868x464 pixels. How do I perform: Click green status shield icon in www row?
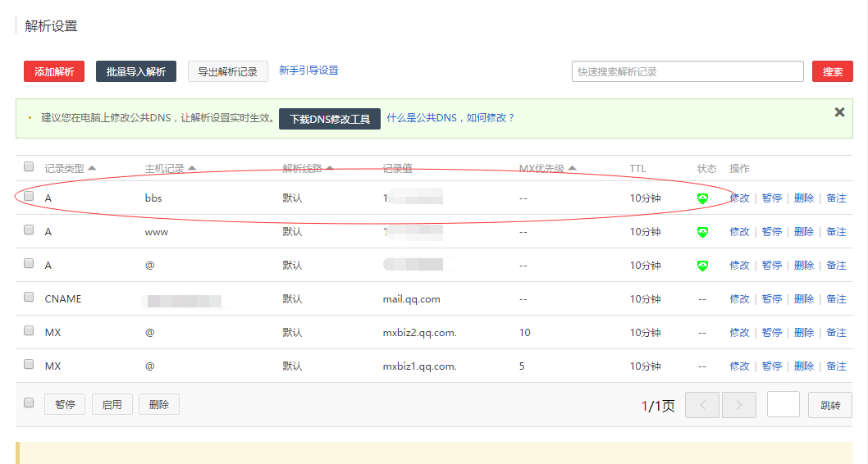pos(702,232)
